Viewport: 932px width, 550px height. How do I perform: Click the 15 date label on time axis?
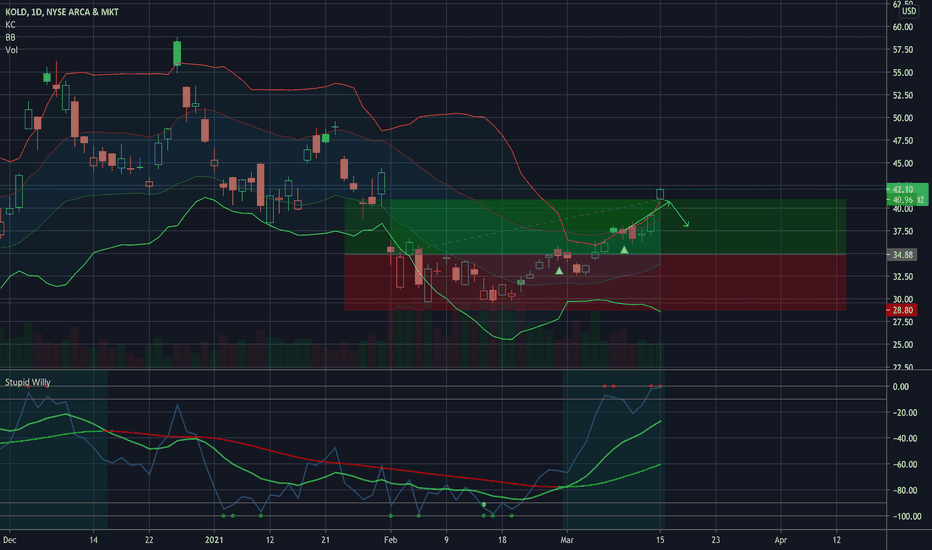(660, 540)
